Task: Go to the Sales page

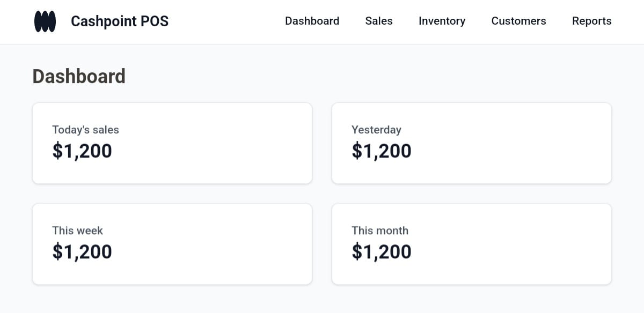Action: (x=379, y=21)
